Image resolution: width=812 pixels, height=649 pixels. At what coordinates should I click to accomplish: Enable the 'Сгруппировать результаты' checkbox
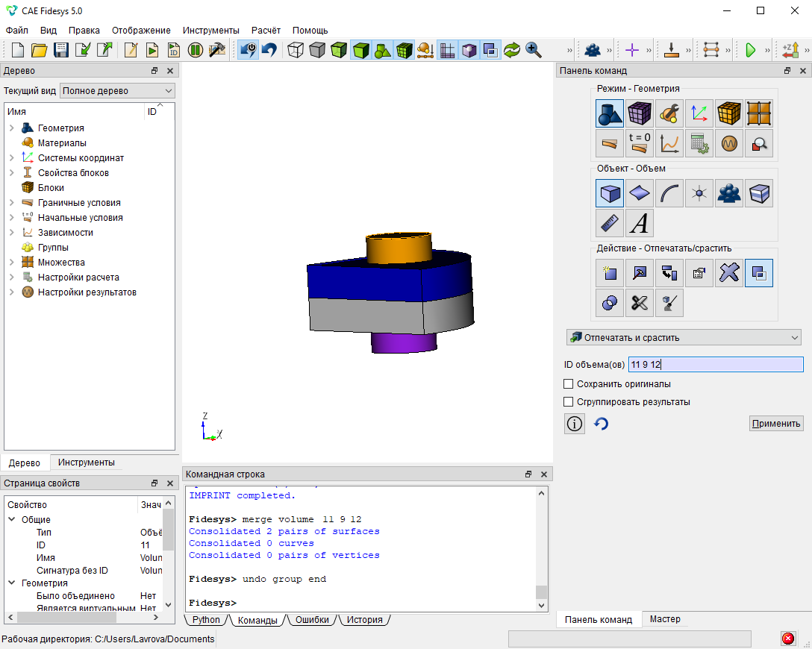tap(569, 401)
